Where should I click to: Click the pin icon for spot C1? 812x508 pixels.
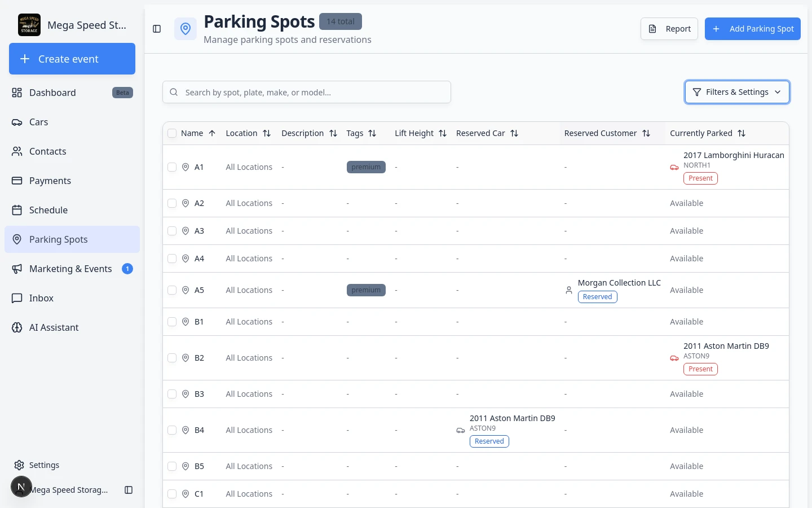[186, 494]
